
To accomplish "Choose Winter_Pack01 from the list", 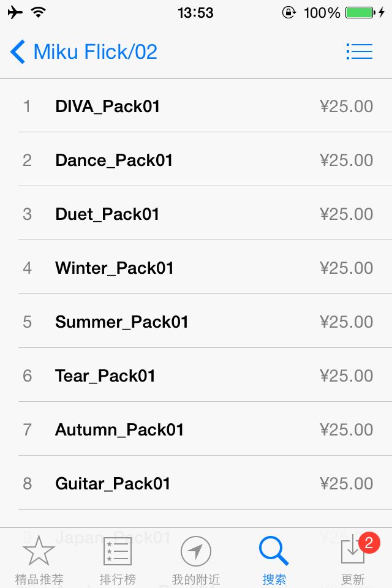I will (115, 268).
